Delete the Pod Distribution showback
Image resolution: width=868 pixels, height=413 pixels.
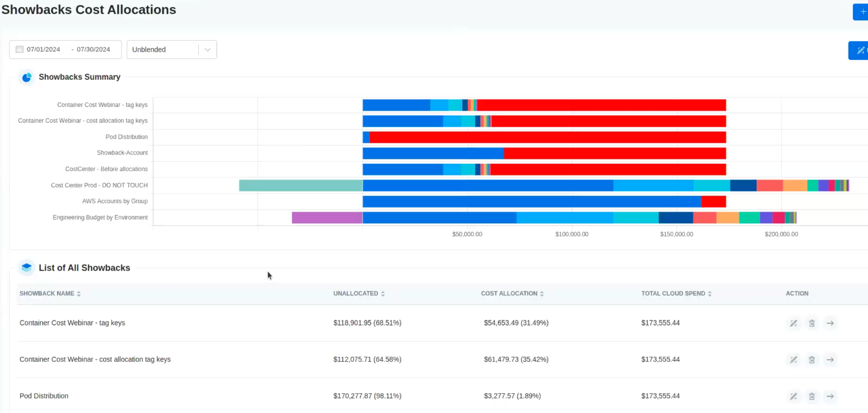[x=812, y=396]
